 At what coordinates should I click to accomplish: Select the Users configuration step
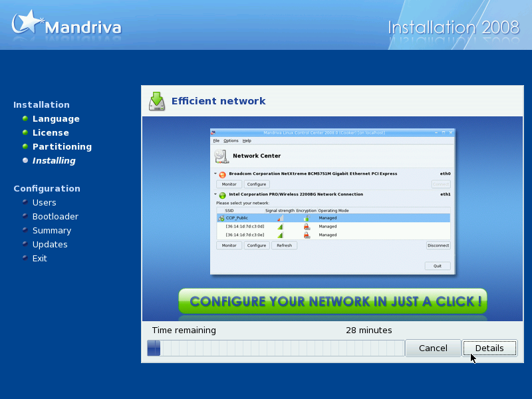(x=44, y=203)
